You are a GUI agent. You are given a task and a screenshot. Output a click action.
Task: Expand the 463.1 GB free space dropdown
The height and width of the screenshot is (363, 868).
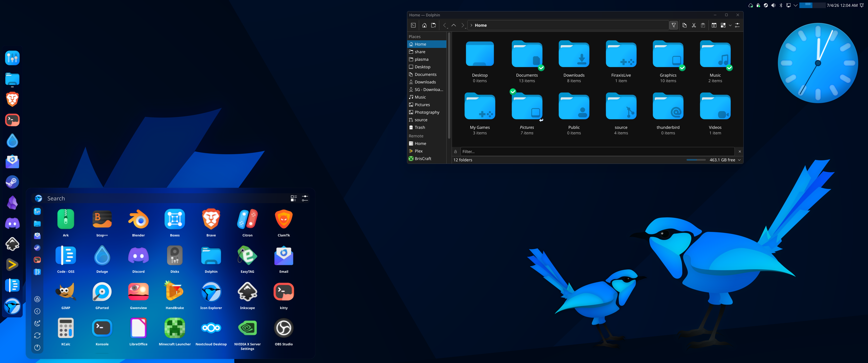click(739, 160)
